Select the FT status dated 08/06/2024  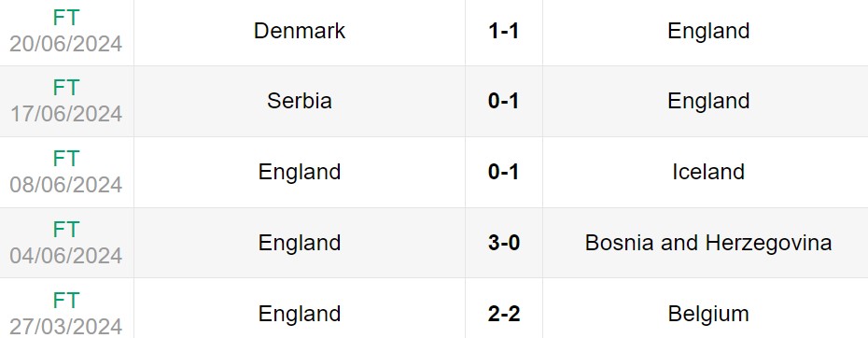click(x=66, y=159)
